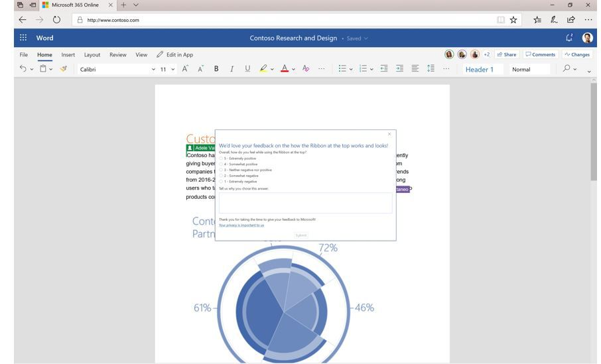Switch to the Review ribbon tab
Screen dimensions: 601x364
(117, 55)
